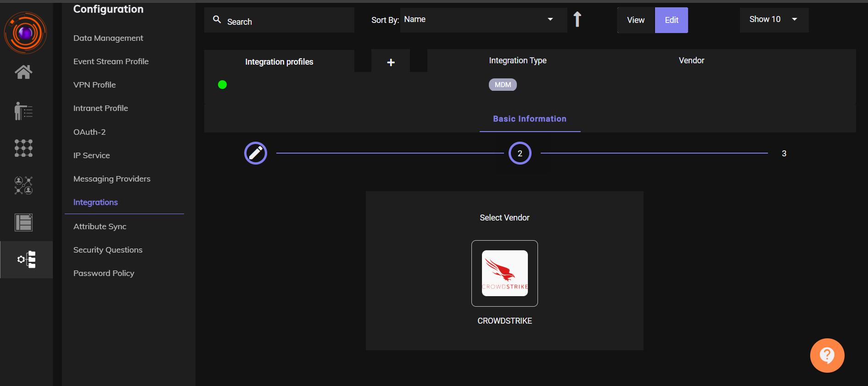Image resolution: width=868 pixels, height=386 pixels.
Task: Open the orange help bubble
Action: tap(827, 355)
